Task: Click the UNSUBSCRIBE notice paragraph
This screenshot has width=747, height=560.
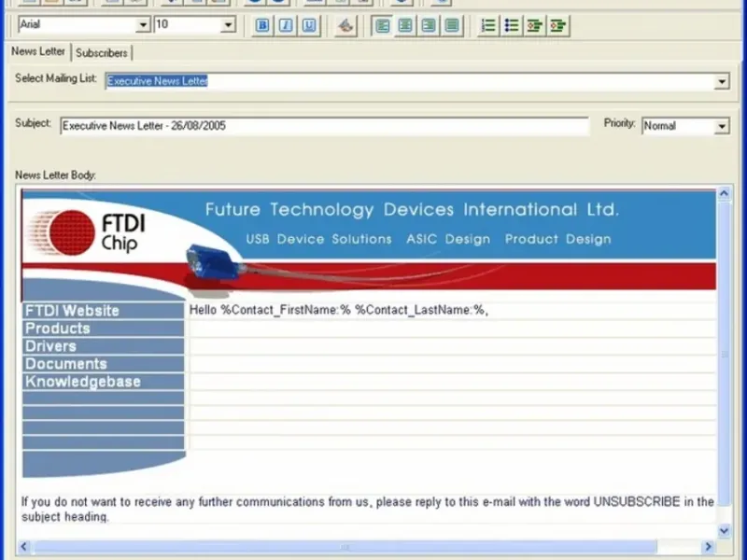Action: pos(367,509)
